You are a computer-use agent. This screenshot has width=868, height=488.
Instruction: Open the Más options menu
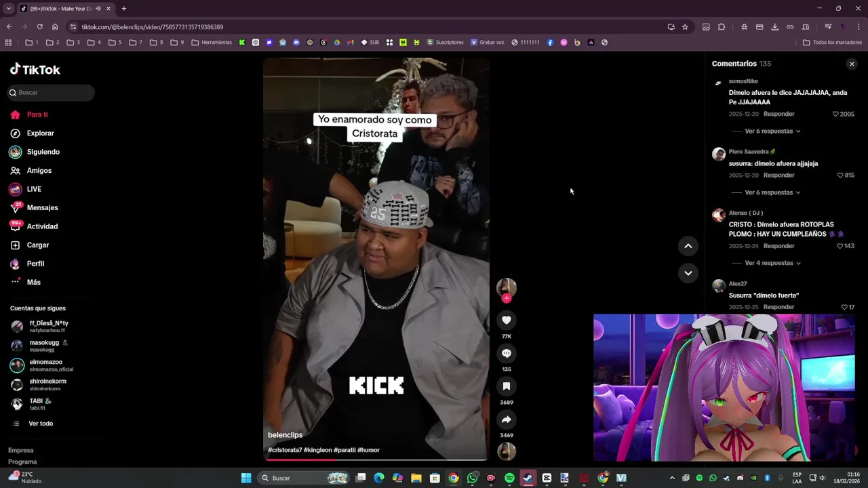(x=33, y=283)
